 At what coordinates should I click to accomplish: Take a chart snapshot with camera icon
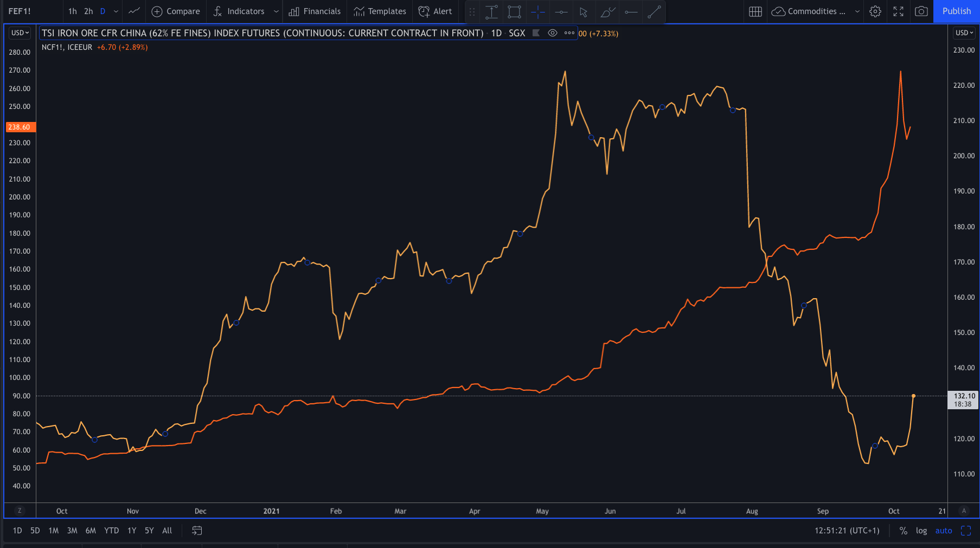click(921, 11)
